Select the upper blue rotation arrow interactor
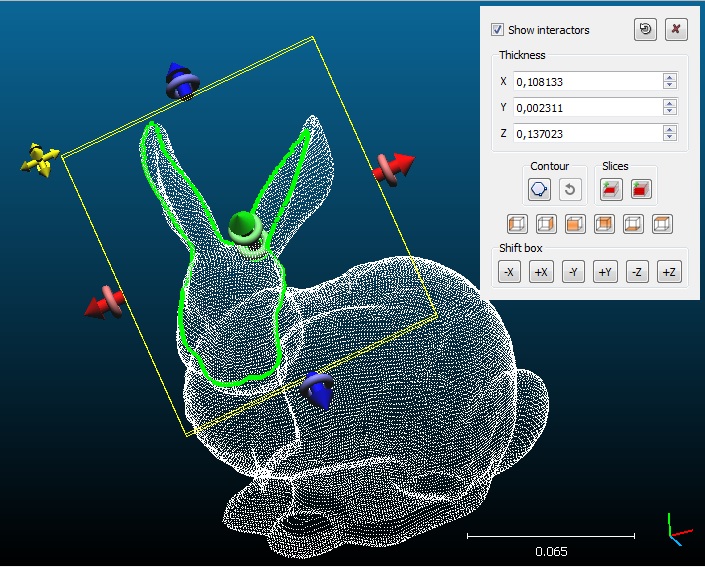 point(182,81)
